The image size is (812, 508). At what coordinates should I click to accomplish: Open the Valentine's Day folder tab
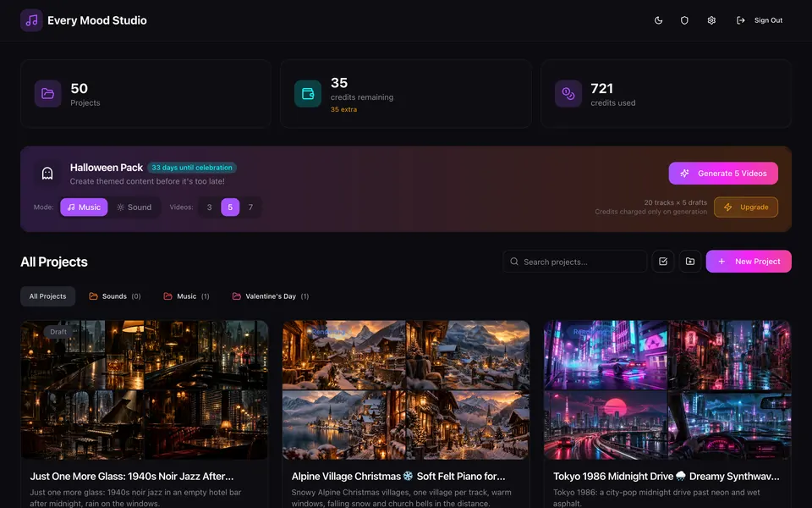(271, 296)
